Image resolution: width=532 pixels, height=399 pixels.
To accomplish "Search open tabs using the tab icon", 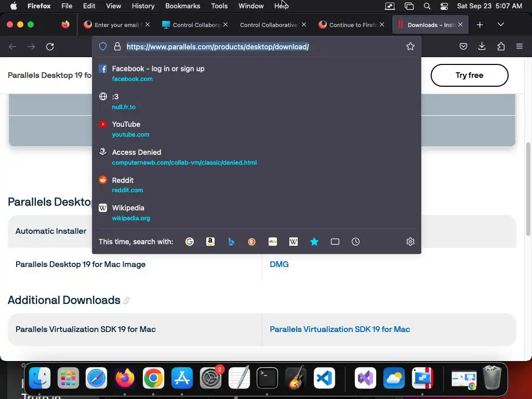I will point(335,242).
